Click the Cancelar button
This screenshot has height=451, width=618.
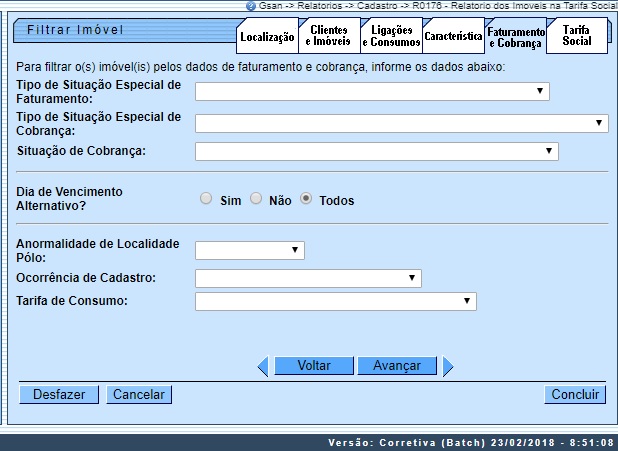pos(139,395)
